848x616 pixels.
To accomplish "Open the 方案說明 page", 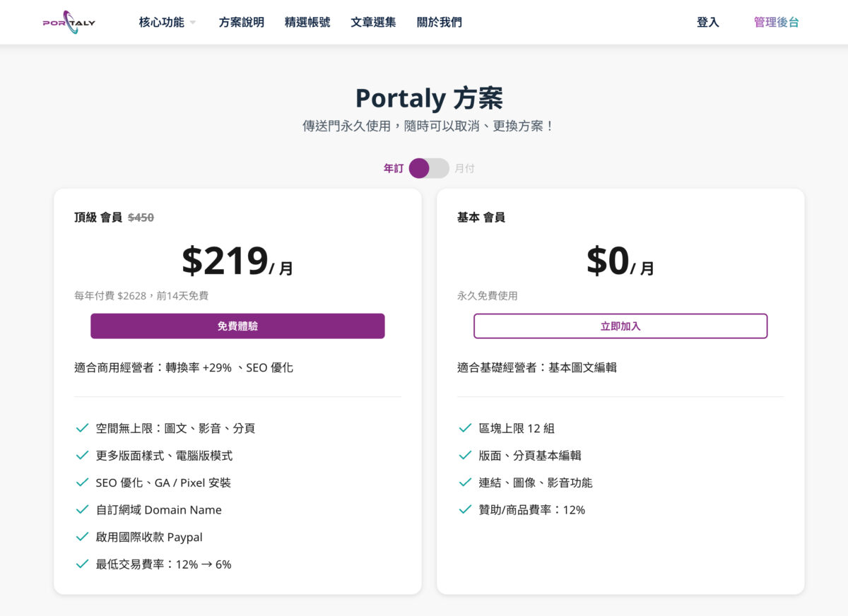I will (242, 23).
